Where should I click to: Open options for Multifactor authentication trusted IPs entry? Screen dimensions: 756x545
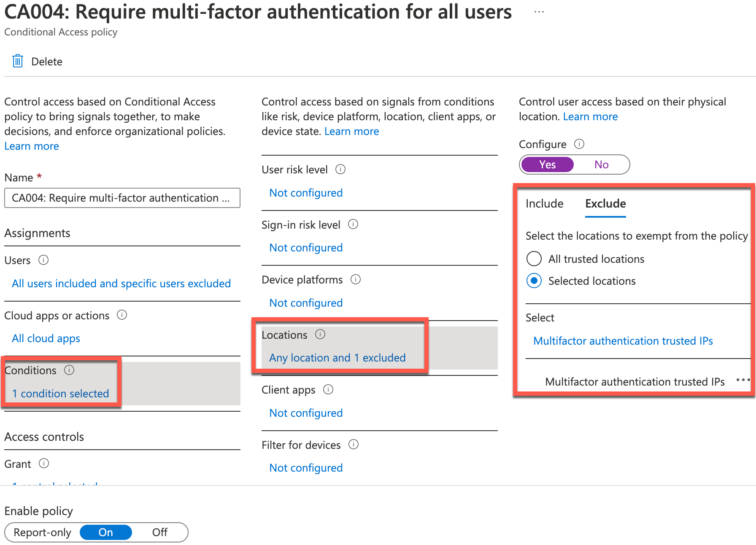(x=743, y=380)
